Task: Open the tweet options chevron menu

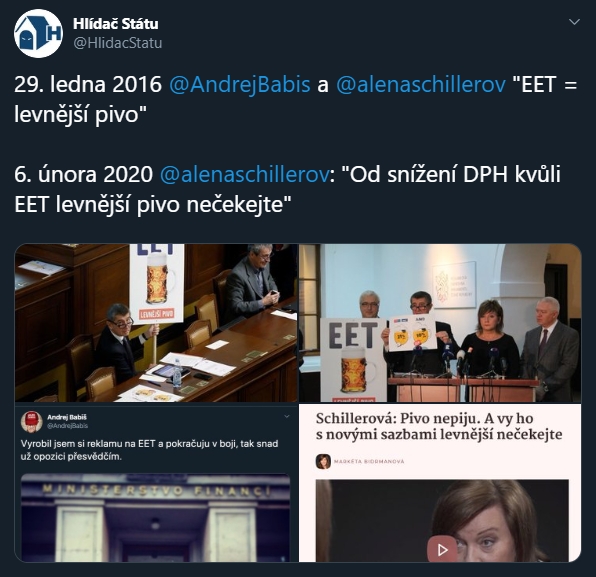Action: coord(574,22)
